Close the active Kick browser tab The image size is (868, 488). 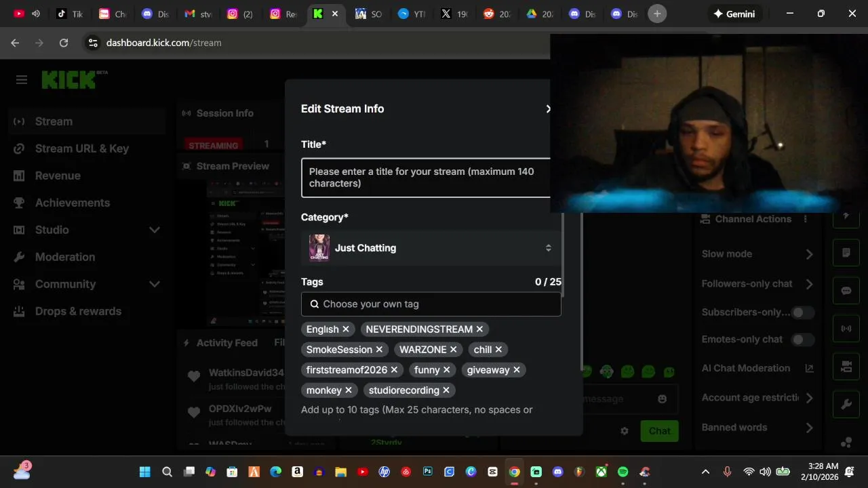point(334,14)
